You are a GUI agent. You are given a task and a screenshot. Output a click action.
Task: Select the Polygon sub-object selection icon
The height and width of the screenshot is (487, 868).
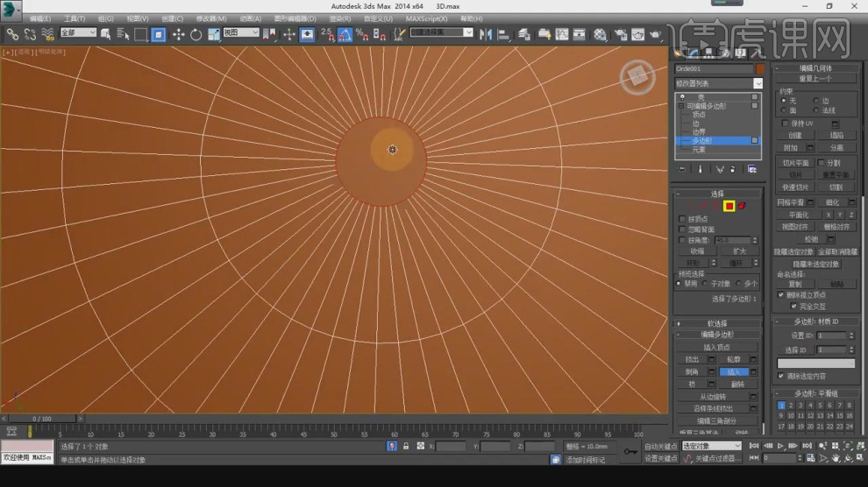729,206
